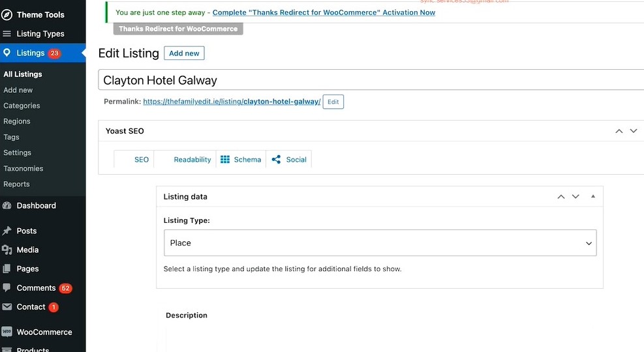
Task: Click the Media library icon
Action: point(7,250)
